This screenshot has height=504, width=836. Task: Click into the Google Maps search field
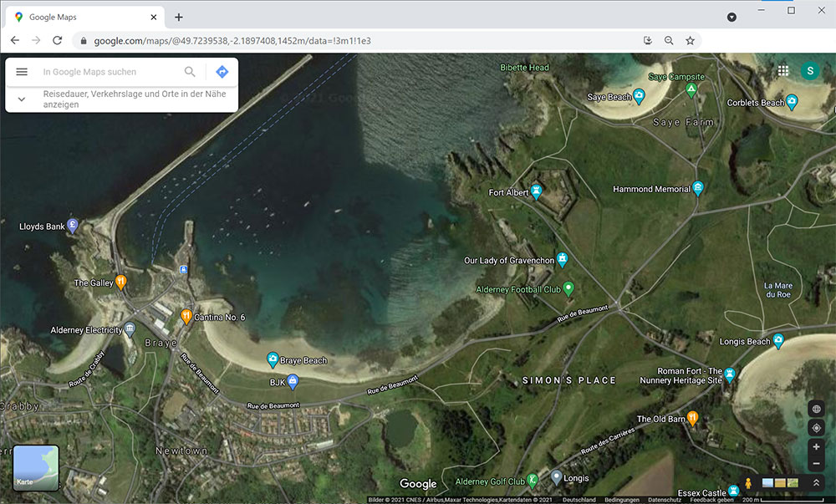pos(109,72)
